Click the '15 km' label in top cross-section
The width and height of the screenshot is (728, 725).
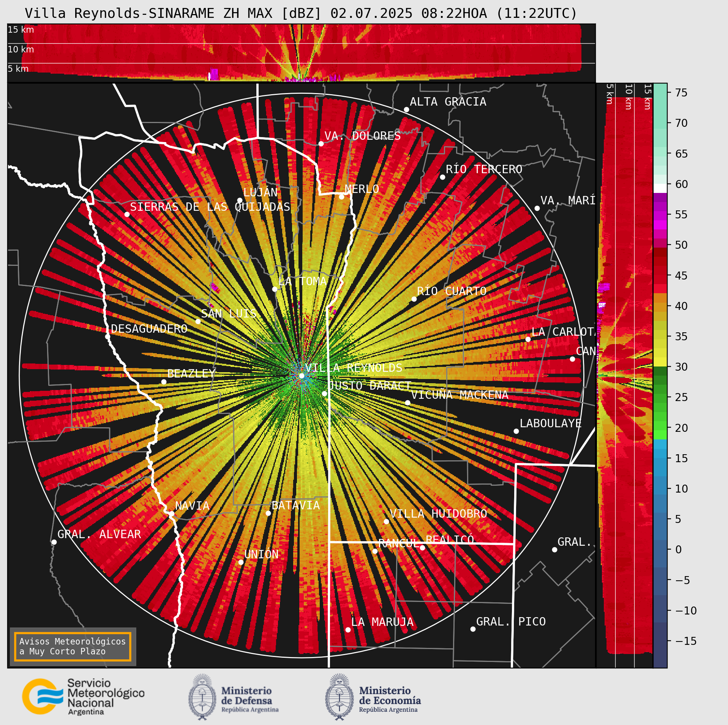coord(21,30)
